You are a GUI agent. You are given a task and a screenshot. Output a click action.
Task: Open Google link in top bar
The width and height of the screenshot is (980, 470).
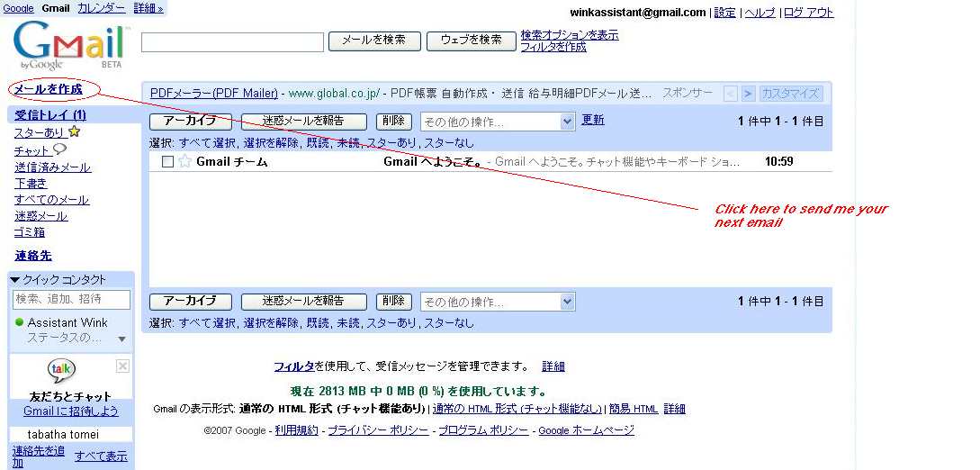click(x=18, y=9)
